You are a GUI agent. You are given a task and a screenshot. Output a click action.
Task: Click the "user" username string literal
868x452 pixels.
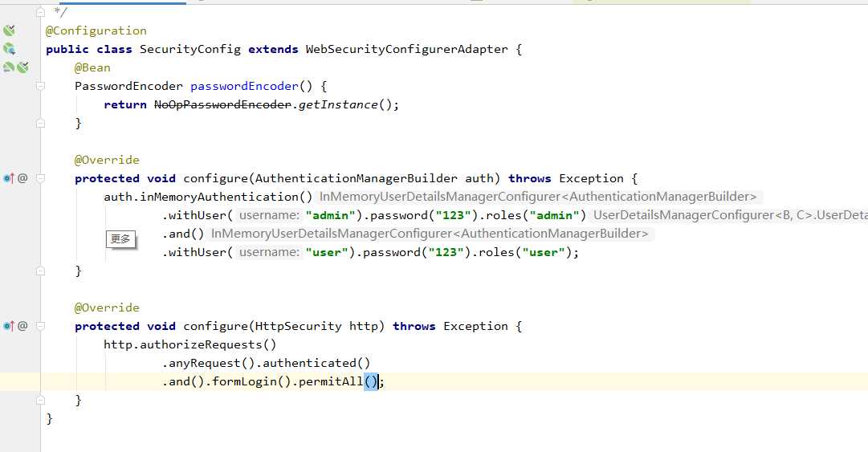[x=327, y=252]
